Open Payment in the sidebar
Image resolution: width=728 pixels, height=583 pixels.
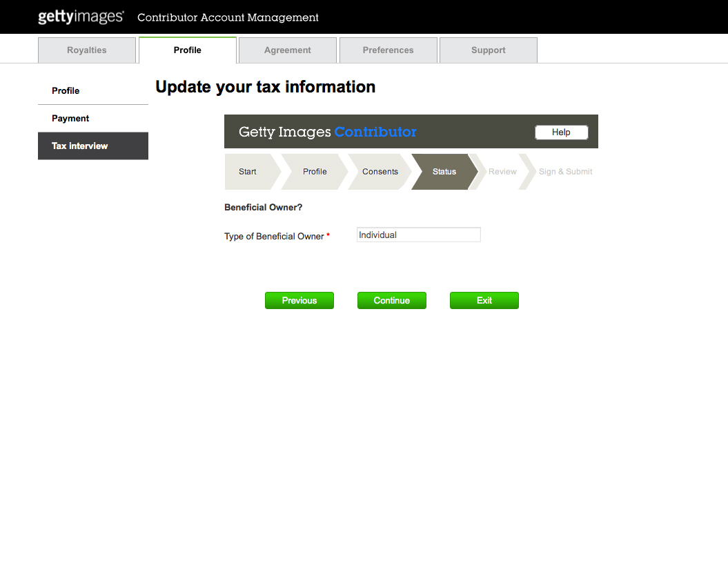click(x=93, y=119)
